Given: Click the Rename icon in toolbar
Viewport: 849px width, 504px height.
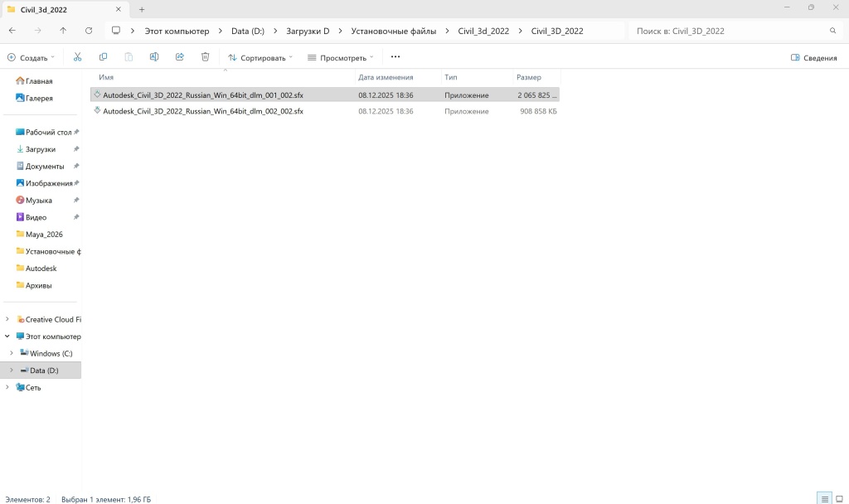Looking at the screenshot, I should point(154,57).
